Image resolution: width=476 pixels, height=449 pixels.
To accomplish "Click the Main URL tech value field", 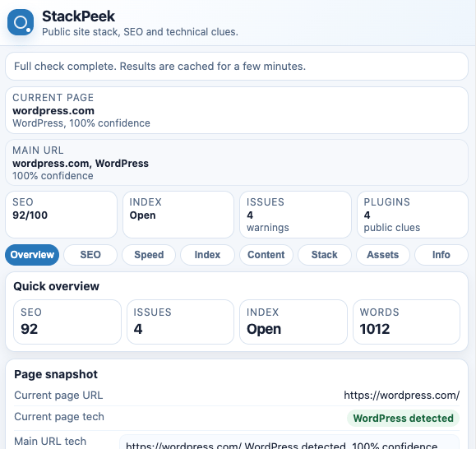I will click(289, 442).
